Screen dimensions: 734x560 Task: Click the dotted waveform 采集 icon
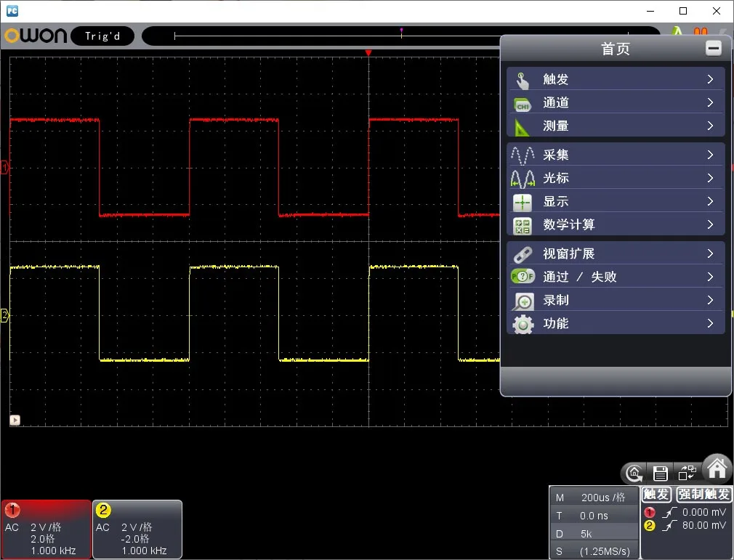coord(523,155)
